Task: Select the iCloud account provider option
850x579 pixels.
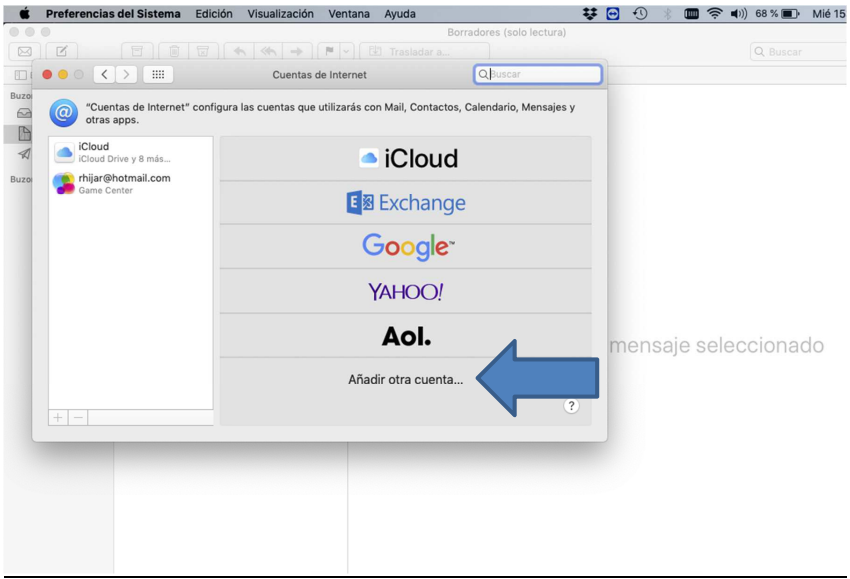Action: click(x=406, y=159)
